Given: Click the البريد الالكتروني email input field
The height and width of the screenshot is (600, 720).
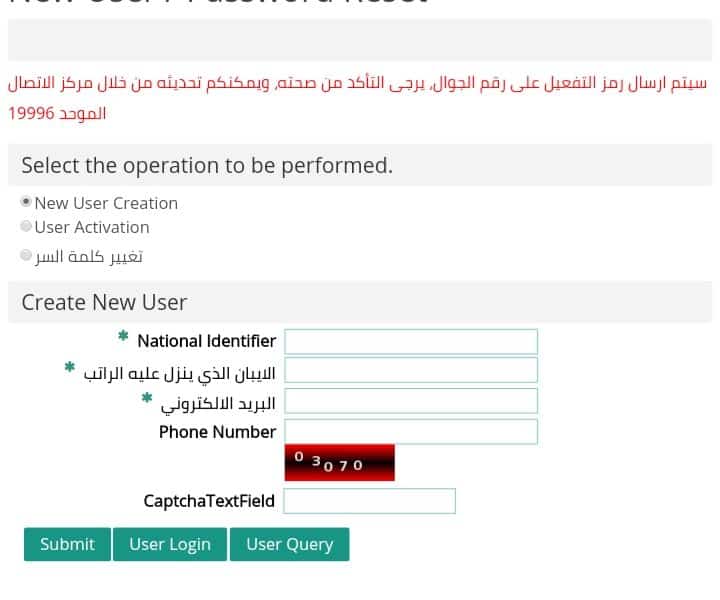Looking at the screenshot, I should pyautogui.click(x=411, y=401).
